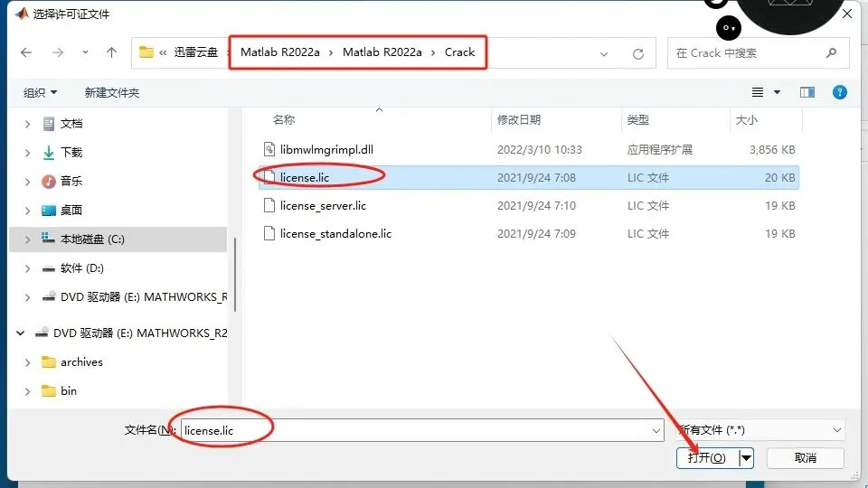Select Crack breadcrumb segment
868x488 pixels.
[459, 52]
